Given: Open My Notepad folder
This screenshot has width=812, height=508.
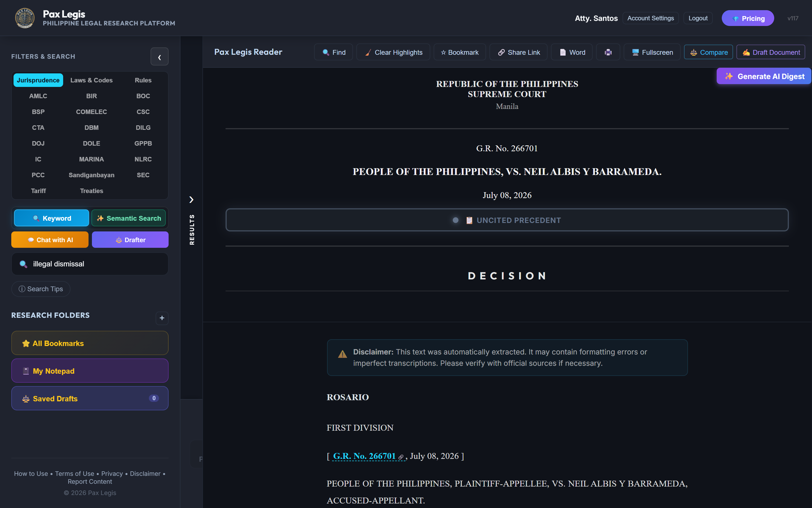Looking at the screenshot, I should tap(90, 371).
